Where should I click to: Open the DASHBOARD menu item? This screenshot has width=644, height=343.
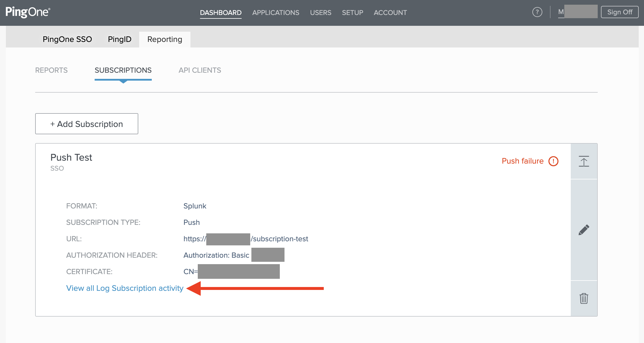pos(220,13)
